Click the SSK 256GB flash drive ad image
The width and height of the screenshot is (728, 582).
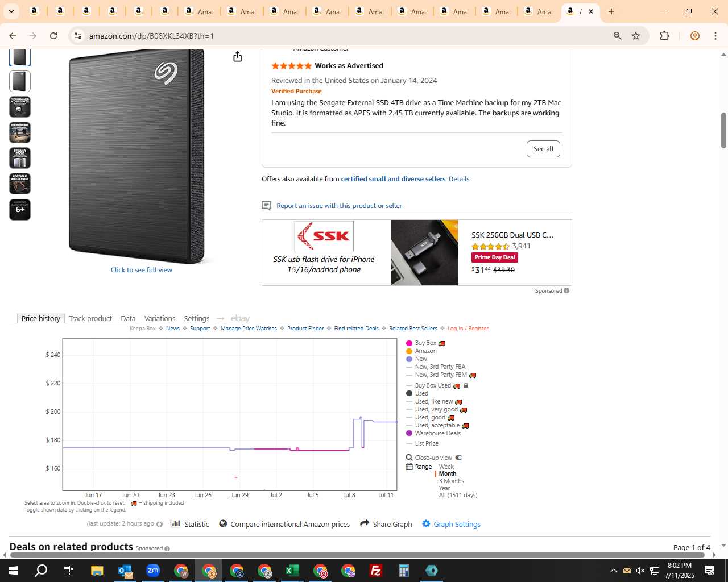pos(424,252)
